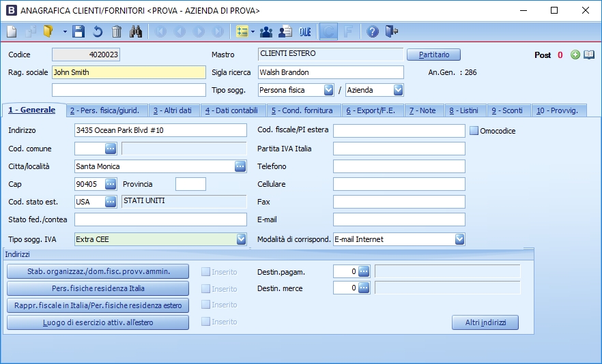
Task: Click the Destin. merce lookup button
Action: point(364,288)
